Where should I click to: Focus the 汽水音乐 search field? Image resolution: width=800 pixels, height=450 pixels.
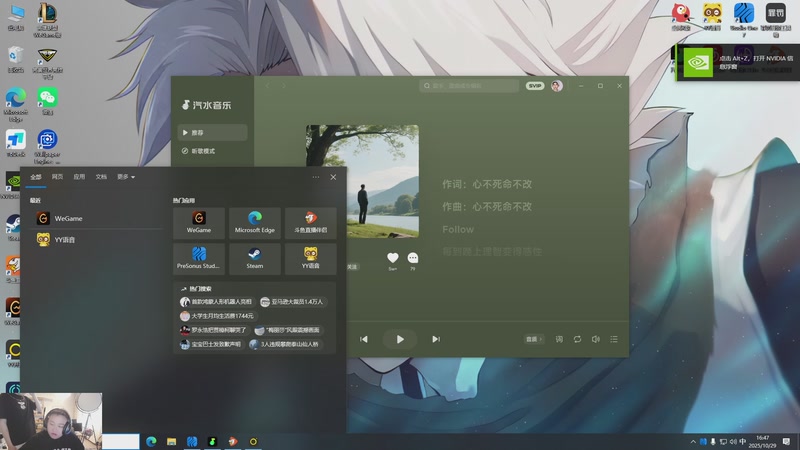click(469, 86)
